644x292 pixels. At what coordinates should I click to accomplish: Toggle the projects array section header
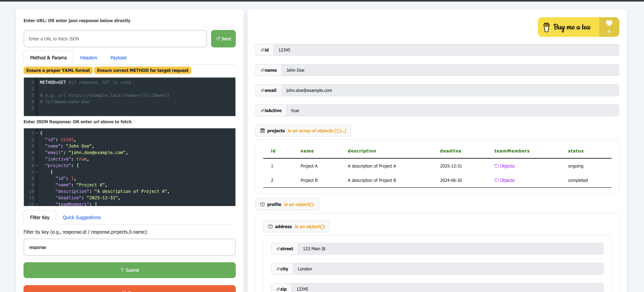pos(303,131)
